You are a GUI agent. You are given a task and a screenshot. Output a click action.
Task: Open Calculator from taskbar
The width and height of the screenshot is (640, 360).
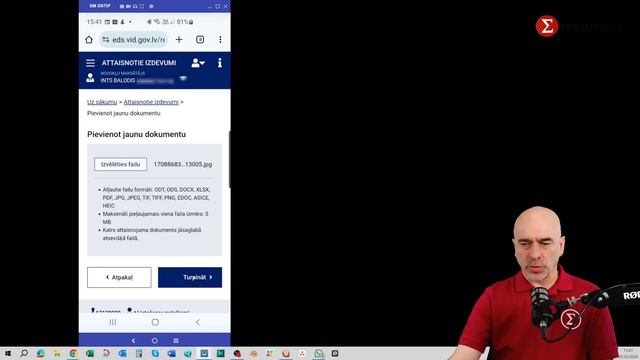point(139,353)
